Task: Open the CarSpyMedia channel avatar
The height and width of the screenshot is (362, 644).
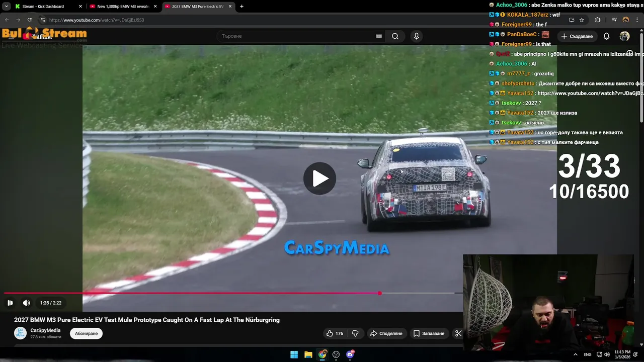Action: click(20, 333)
